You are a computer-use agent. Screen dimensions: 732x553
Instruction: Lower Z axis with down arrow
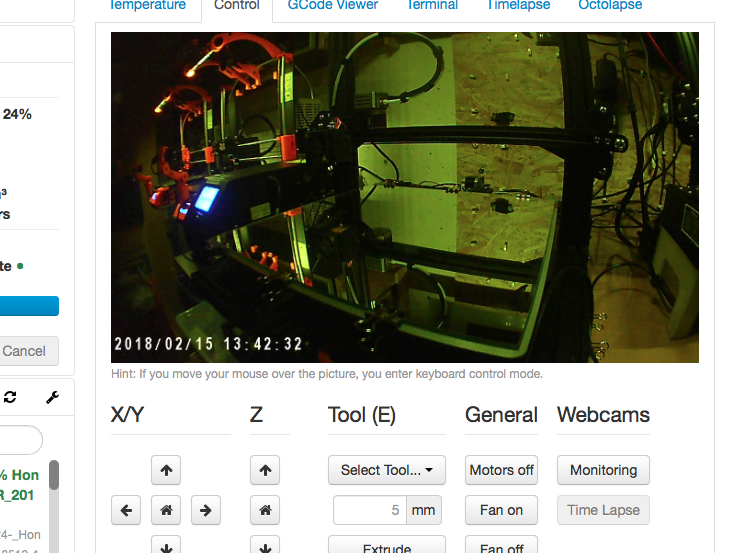click(265, 545)
